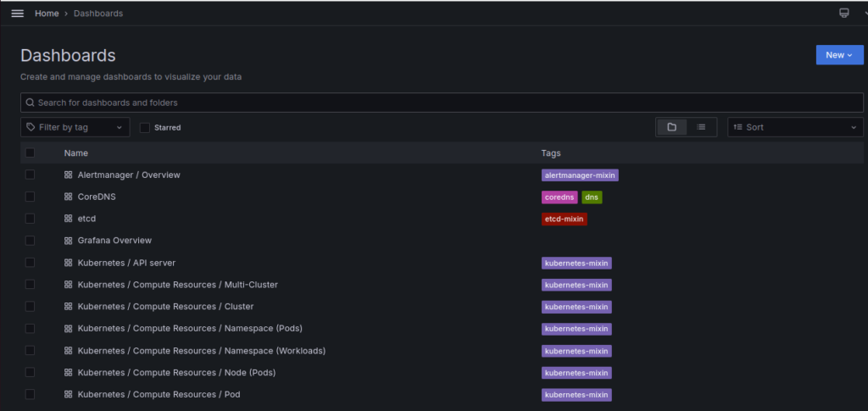This screenshot has width=868, height=411.
Task: Click dashboard icon beside Namespace (Workloads) row
Action: (68, 351)
